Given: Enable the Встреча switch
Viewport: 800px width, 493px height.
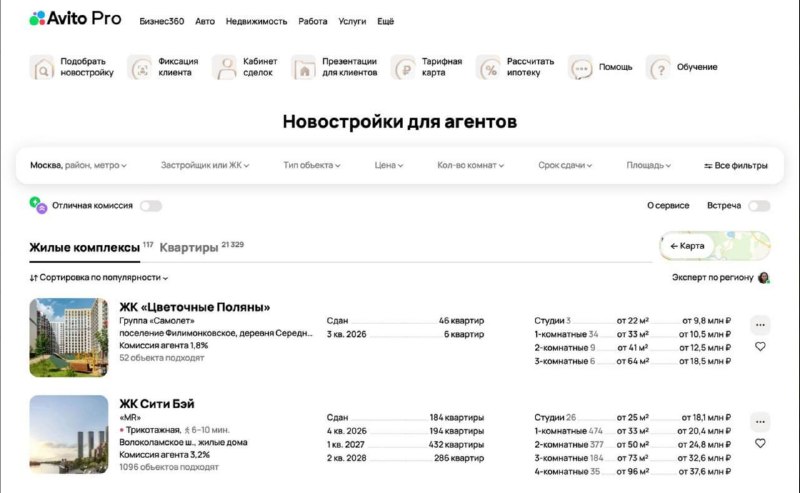Looking at the screenshot, I should point(759,206).
